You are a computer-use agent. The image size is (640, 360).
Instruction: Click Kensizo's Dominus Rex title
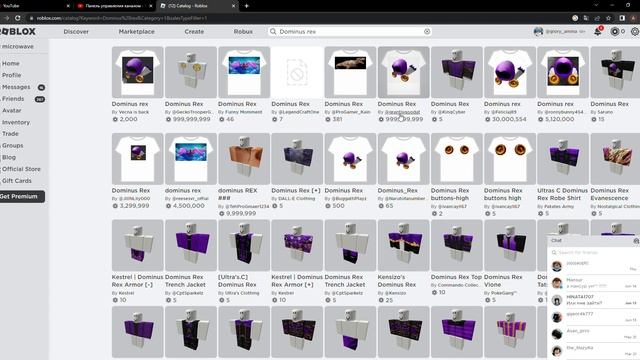396,281
